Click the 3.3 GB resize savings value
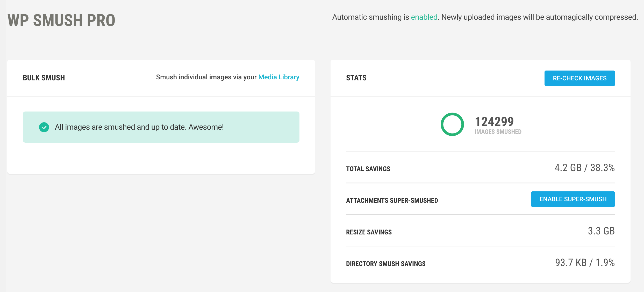 pyautogui.click(x=601, y=231)
